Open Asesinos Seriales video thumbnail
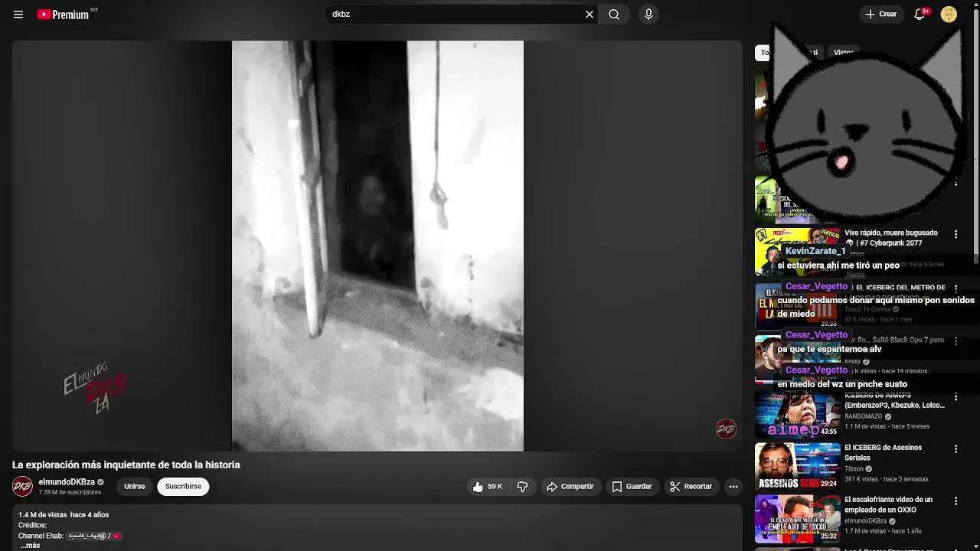Image resolution: width=980 pixels, height=551 pixels. pos(797,467)
